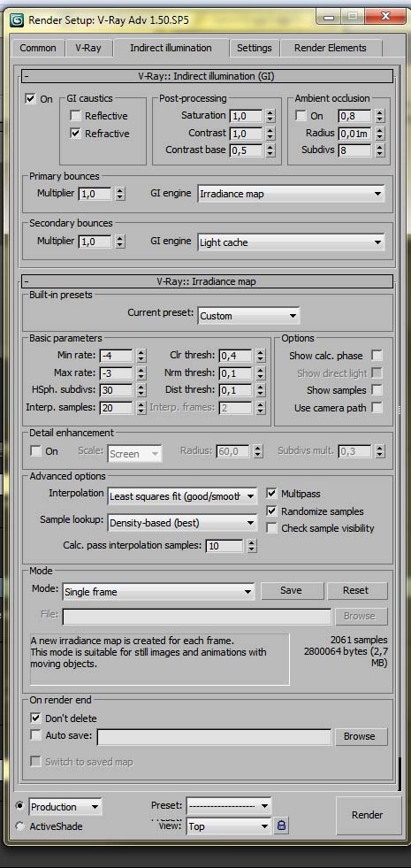Viewport: 411px width, 868px height.
Task: Enable Show calc. phase option
Action: point(377,356)
